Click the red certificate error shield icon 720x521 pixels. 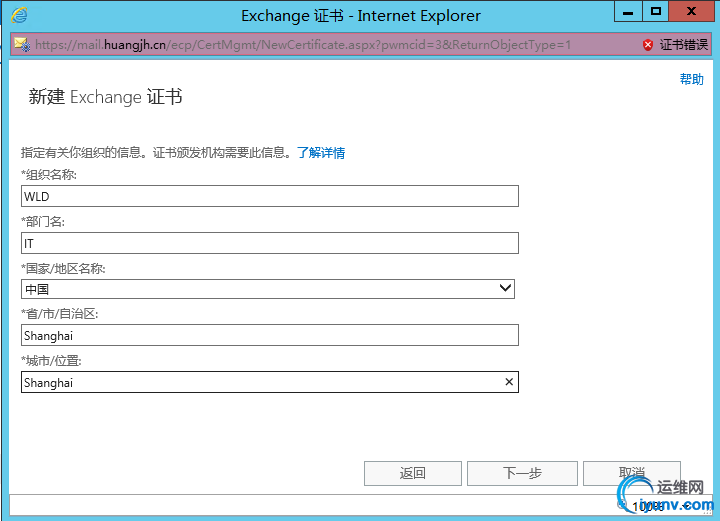tap(648, 45)
